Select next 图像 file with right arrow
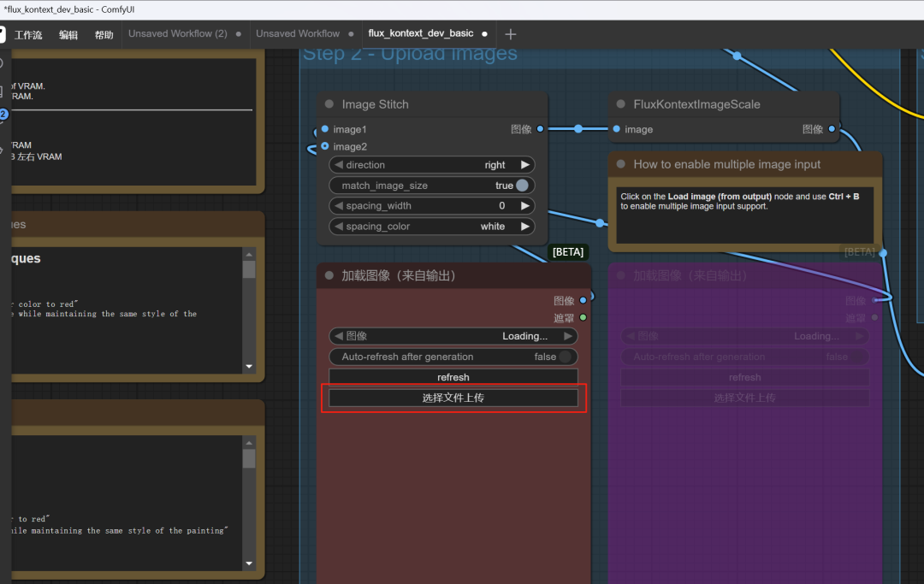Screen dimensions: 924x584 point(567,335)
